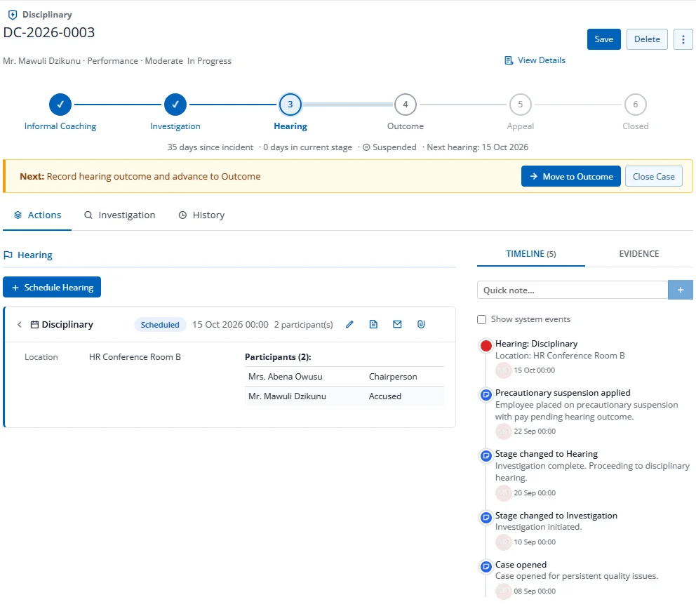The width and height of the screenshot is (696, 616).
Task: Select the TIMELINE (5) tab
Action: pyautogui.click(x=531, y=254)
